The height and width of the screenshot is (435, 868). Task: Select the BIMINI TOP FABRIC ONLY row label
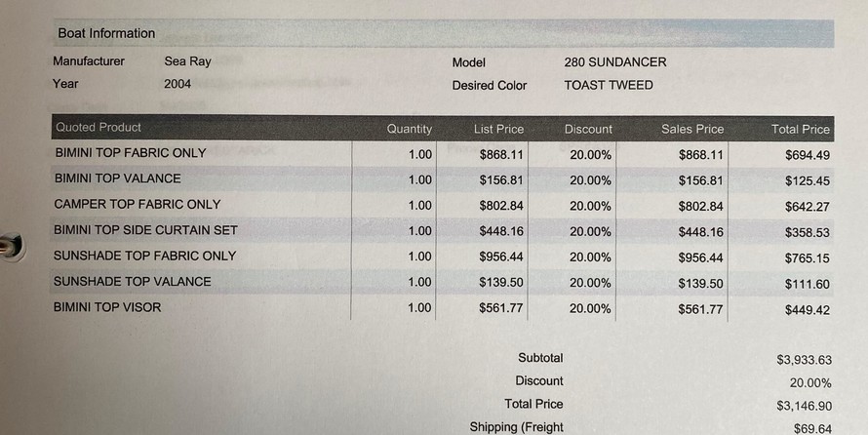click(x=130, y=153)
